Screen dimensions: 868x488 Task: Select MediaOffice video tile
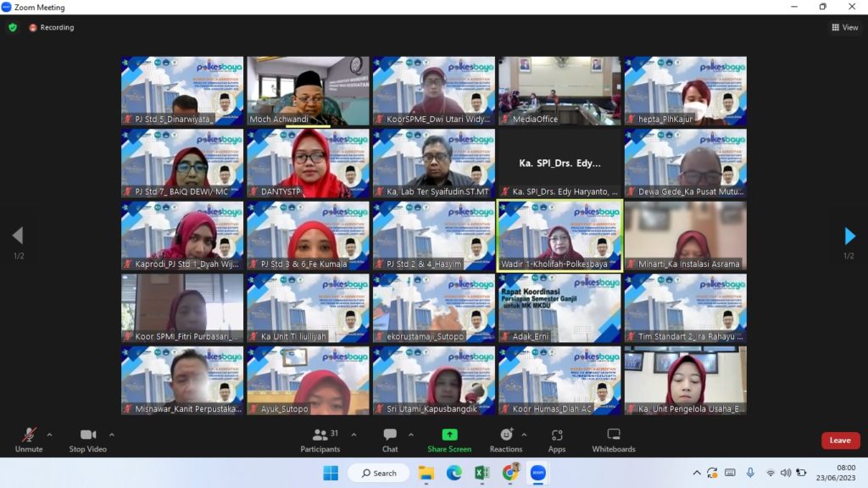pyautogui.click(x=559, y=91)
